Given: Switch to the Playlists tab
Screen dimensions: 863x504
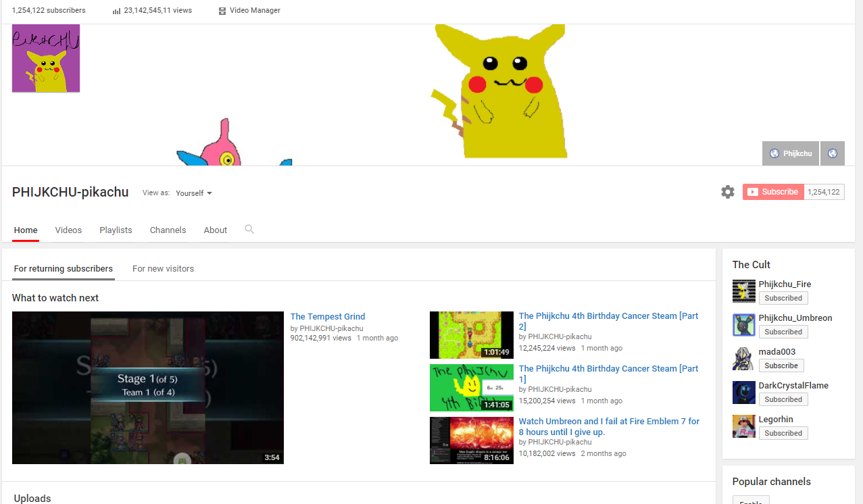Looking at the screenshot, I should tap(116, 230).
